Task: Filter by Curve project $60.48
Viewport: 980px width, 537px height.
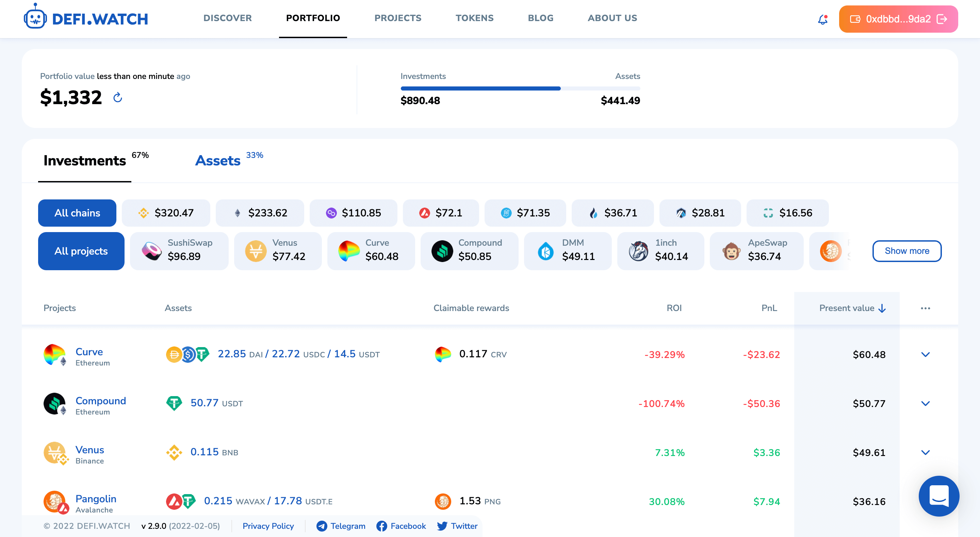Action: tap(371, 251)
